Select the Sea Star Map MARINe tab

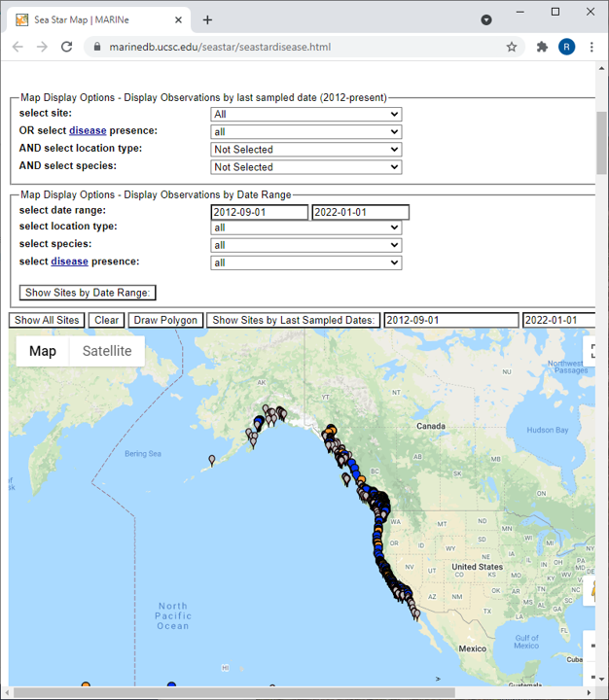click(98, 20)
